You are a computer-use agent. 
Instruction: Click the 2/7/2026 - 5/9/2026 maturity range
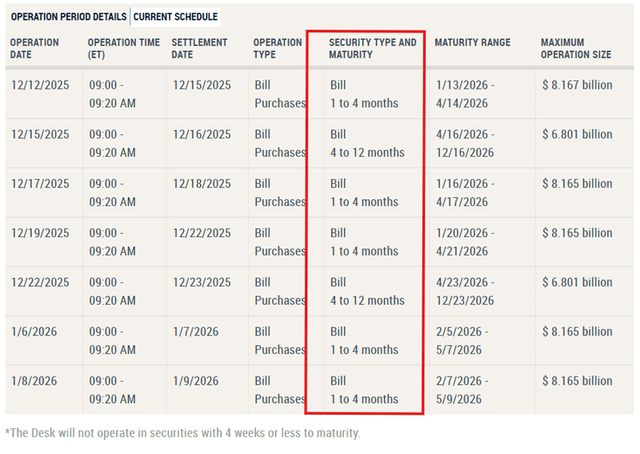coord(462,390)
